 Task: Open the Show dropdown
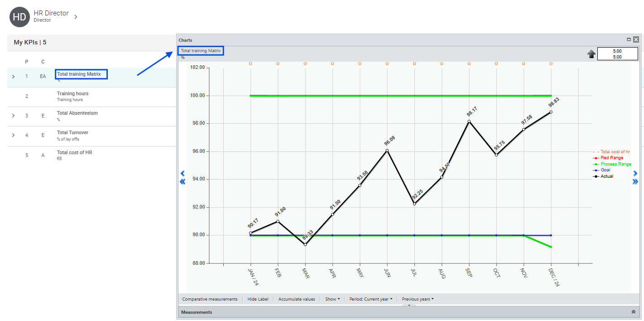tap(332, 299)
